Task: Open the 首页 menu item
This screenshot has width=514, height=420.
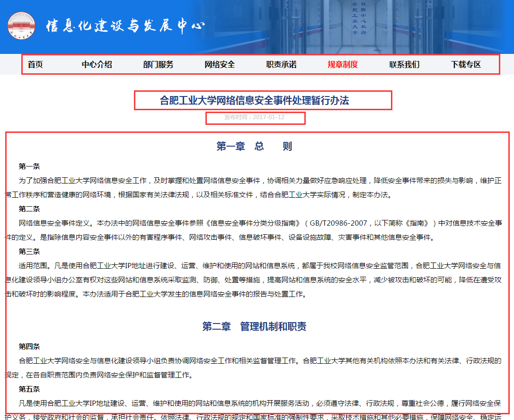Action: pyautogui.click(x=35, y=65)
